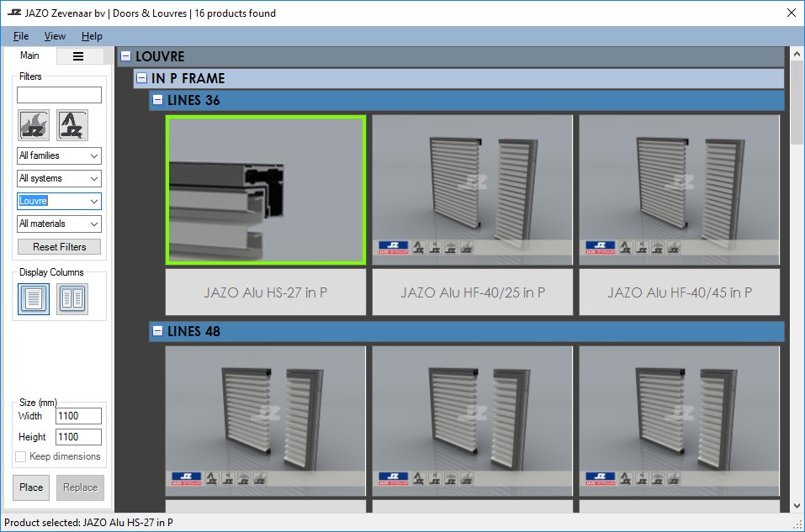Select JAZO Alu HF-40/25 in P thumbnail
The width and height of the screenshot is (805, 532).
[473, 190]
